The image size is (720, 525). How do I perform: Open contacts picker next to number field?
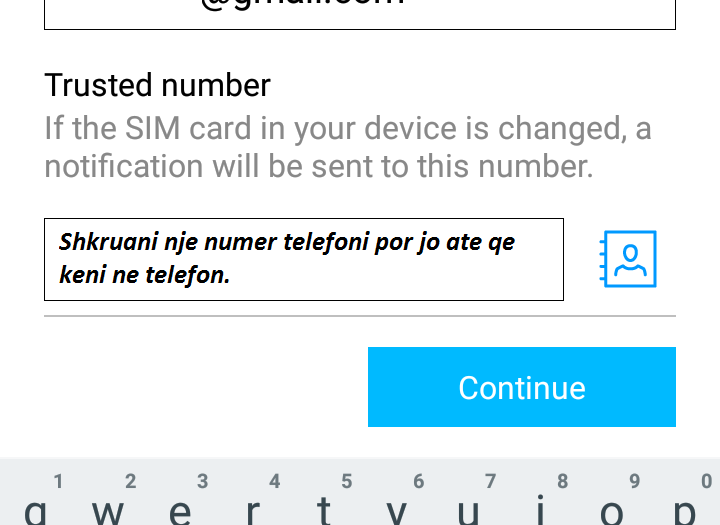(628, 259)
